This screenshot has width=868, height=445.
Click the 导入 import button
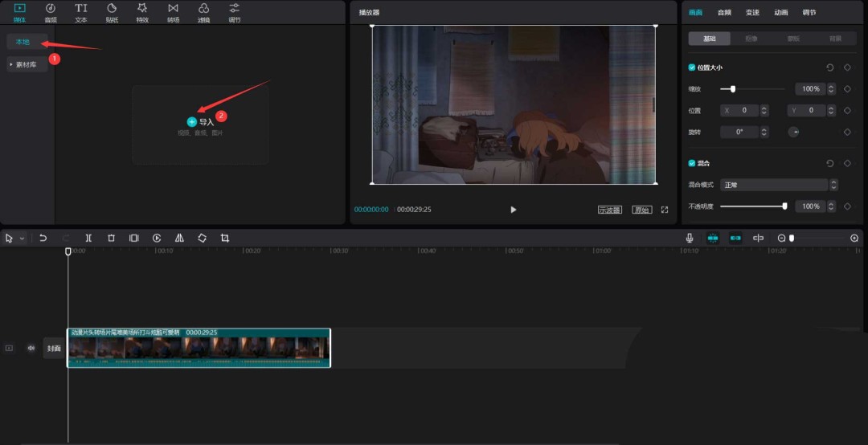tap(200, 122)
